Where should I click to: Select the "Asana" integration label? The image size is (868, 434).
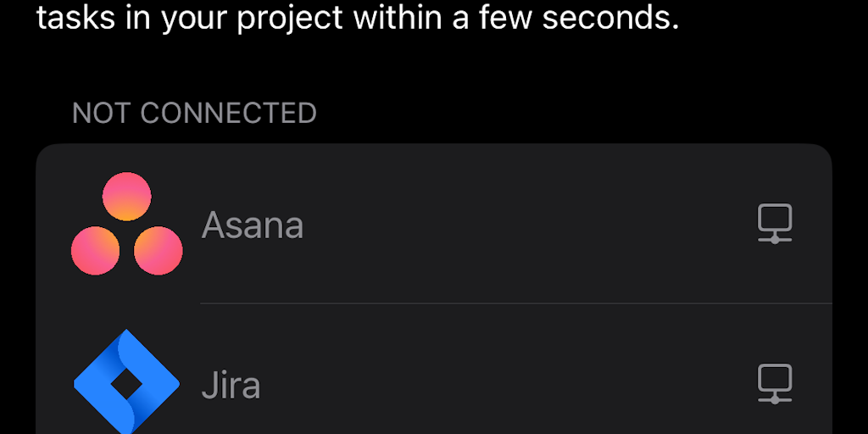click(253, 225)
